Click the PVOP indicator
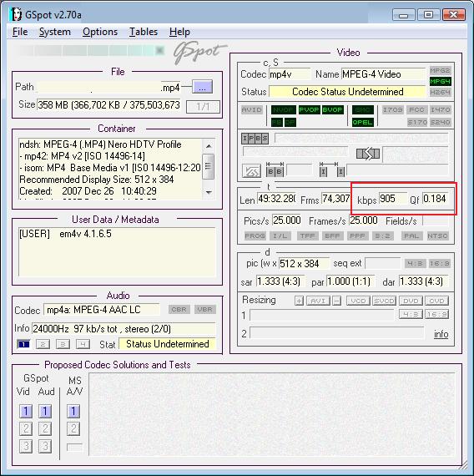474x476 pixels. coord(310,109)
